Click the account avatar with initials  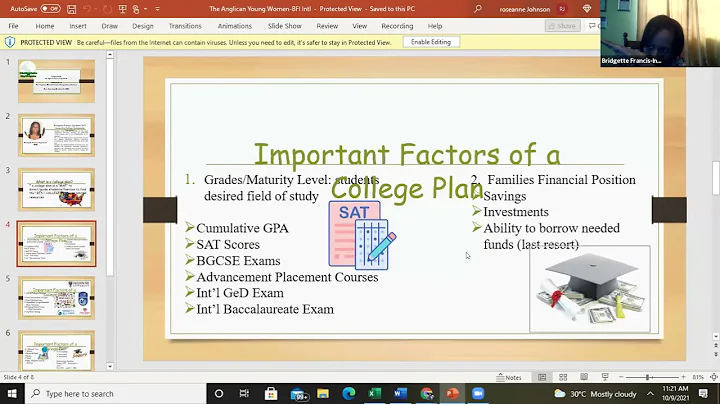coord(562,9)
